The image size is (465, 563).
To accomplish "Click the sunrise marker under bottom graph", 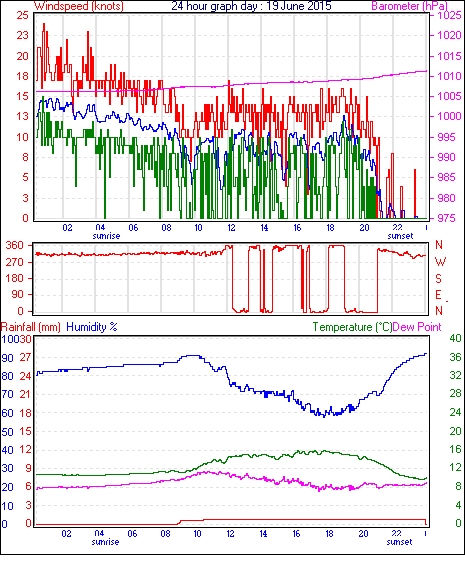I will [105, 542].
